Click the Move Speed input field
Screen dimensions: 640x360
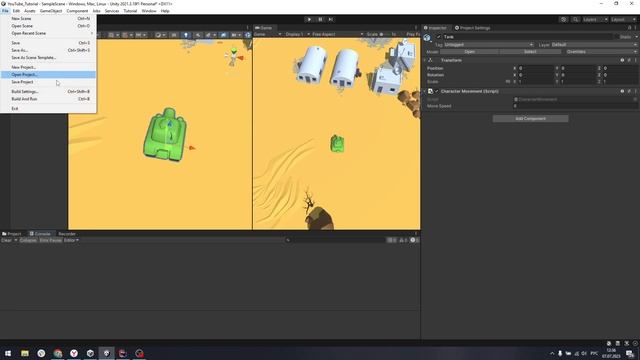click(575, 106)
